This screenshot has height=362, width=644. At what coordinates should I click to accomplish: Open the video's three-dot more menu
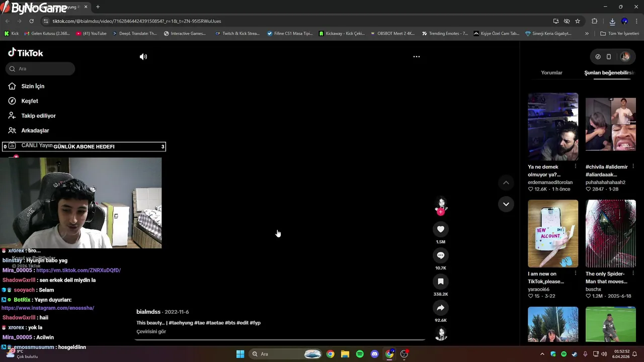(417, 57)
